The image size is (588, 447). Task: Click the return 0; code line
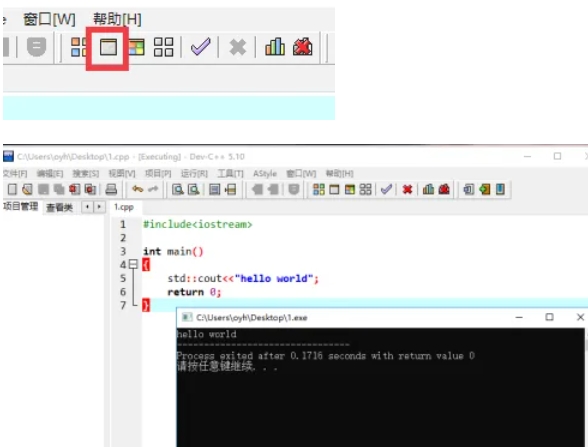coord(194,292)
